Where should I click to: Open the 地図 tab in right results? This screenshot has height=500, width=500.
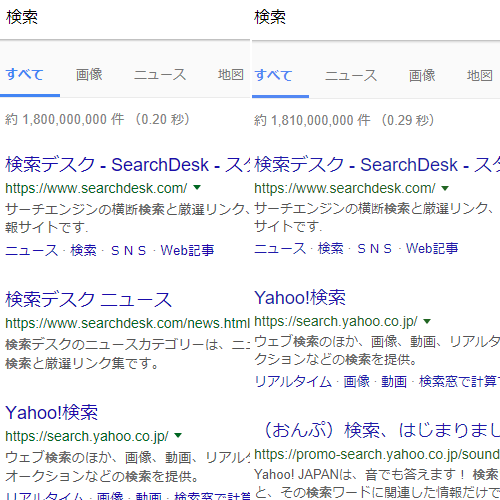(x=480, y=75)
